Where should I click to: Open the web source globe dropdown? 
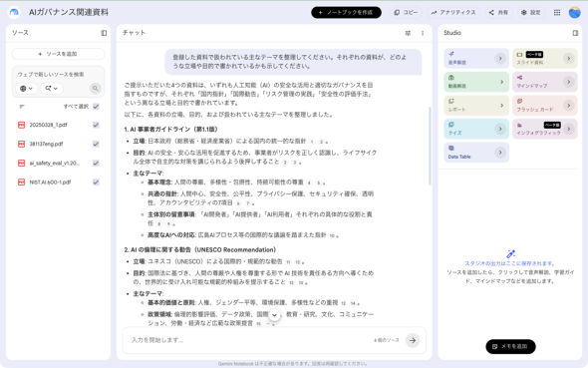click(26, 89)
